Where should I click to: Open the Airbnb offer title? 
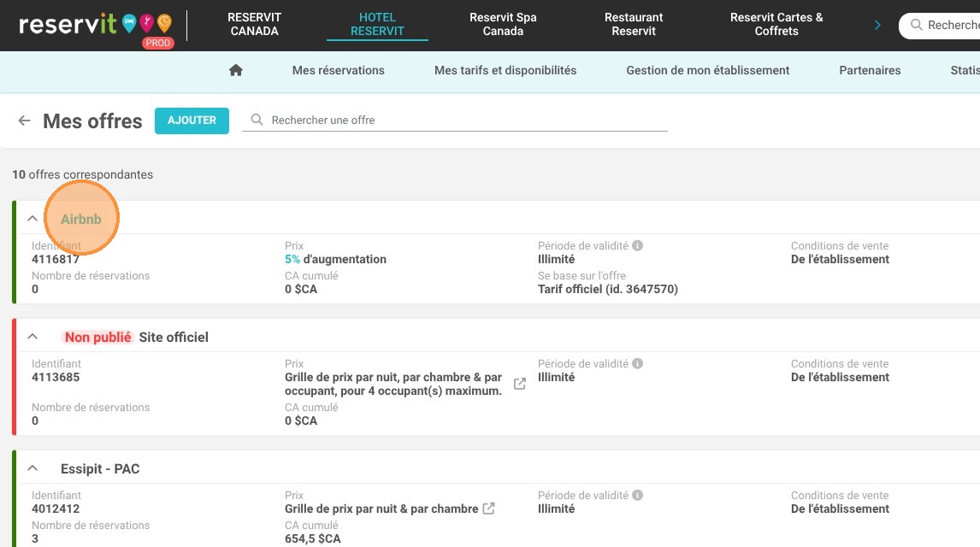[x=80, y=219]
